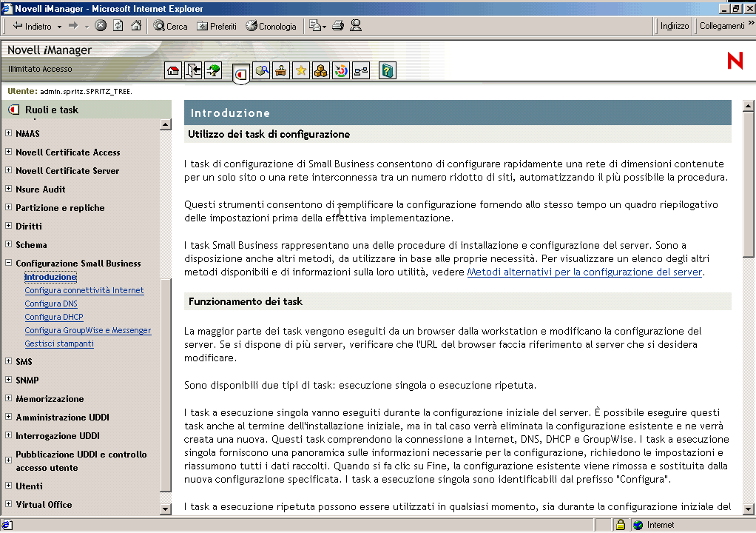Open the Gestisci stampanti task
This screenshot has width=756, height=533.
pos(59,344)
